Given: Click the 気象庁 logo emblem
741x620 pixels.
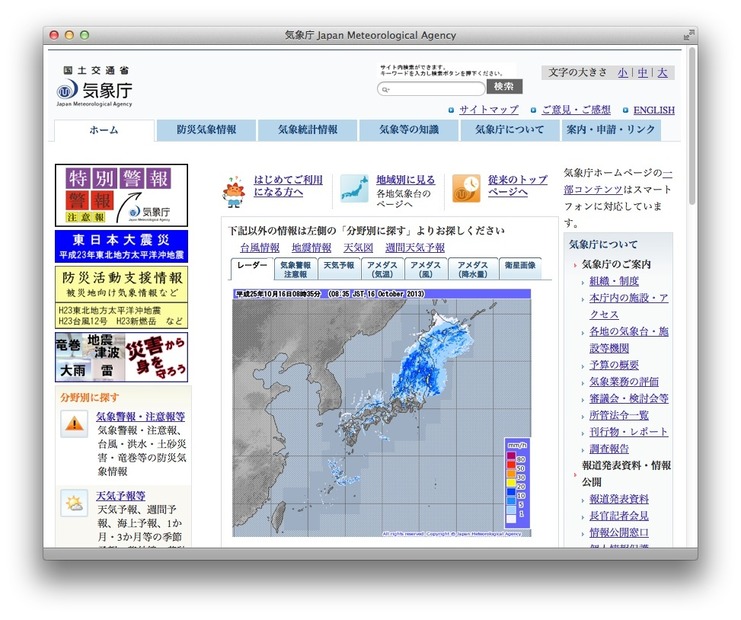Looking at the screenshot, I should pos(67,90).
